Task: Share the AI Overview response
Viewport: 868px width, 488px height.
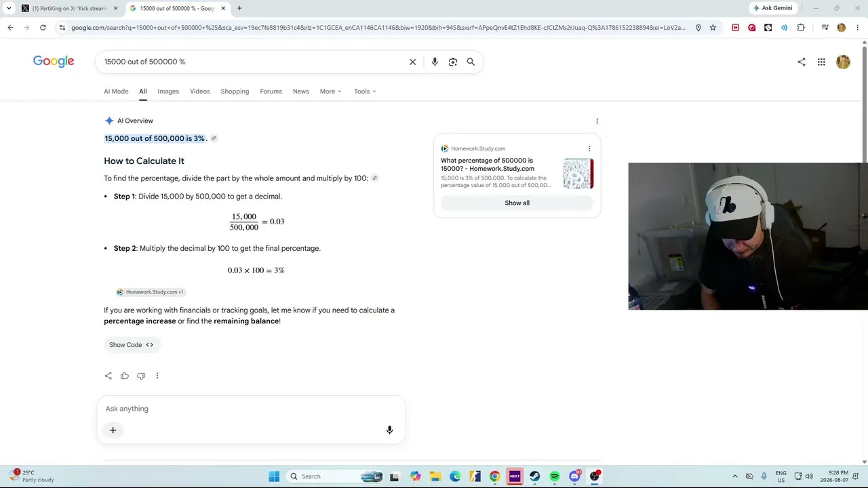Action: tap(108, 375)
